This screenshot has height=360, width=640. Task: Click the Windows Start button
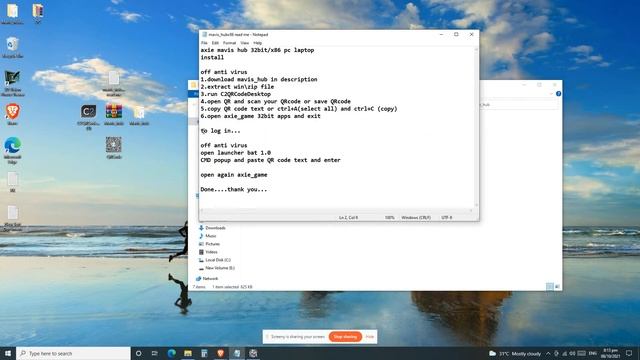click(x=8, y=353)
